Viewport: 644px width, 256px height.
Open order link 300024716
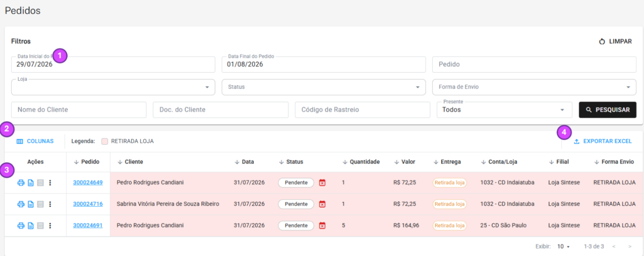coord(88,204)
